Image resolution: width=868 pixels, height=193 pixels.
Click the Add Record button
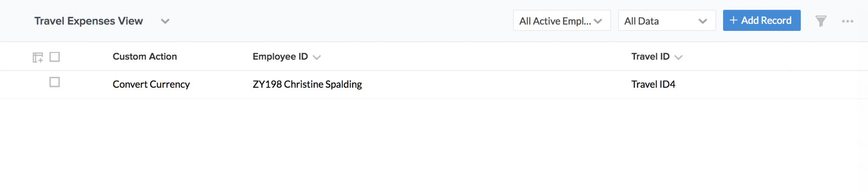pos(762,20)
